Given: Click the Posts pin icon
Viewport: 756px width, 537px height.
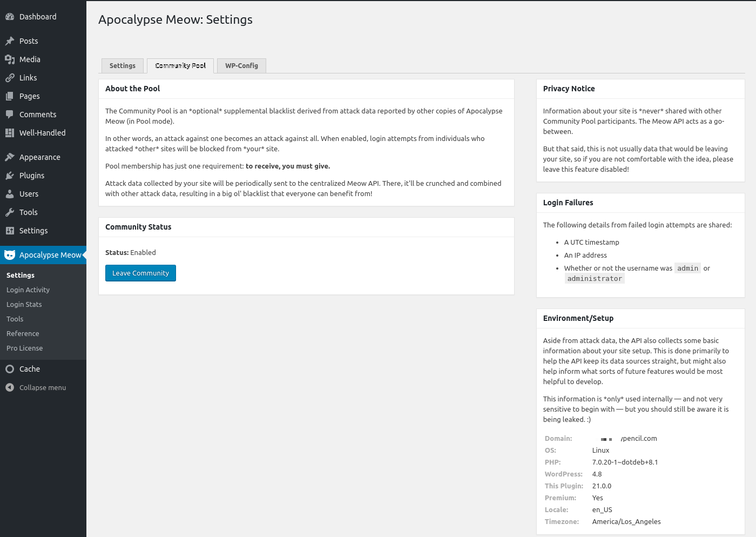Looking at the screenshot, I should tap(10, 41).
